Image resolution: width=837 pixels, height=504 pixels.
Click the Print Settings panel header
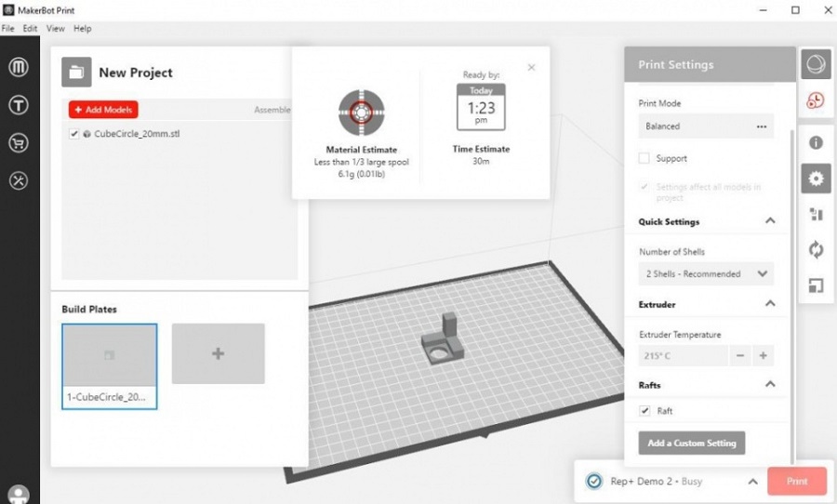(x=710, y=64)
